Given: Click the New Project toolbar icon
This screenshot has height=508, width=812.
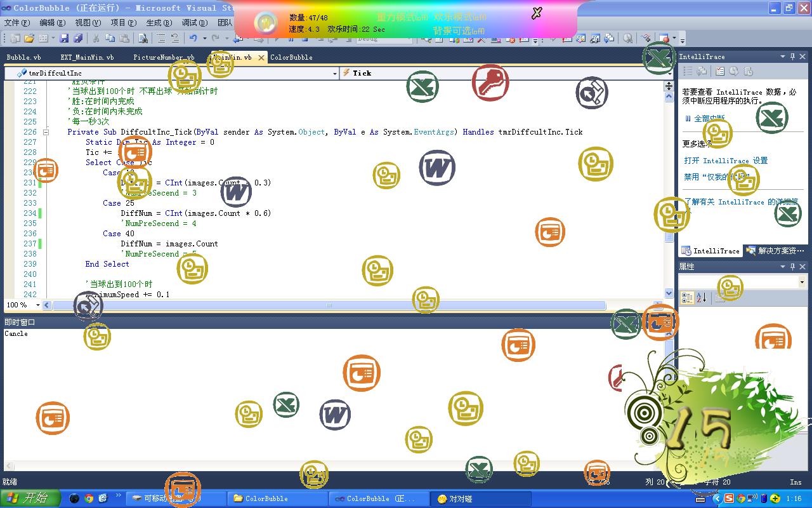Looking at the screenshot, I should point(15,39).
